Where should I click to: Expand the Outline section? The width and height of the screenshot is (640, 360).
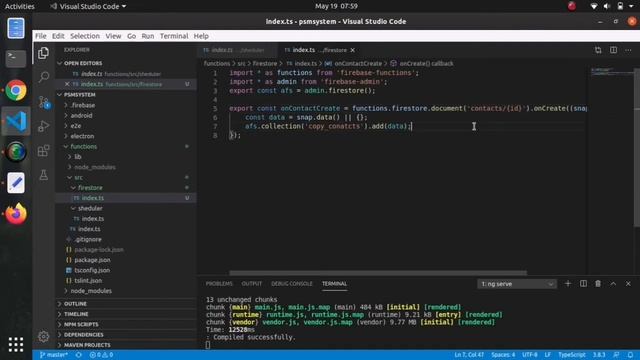75,304
